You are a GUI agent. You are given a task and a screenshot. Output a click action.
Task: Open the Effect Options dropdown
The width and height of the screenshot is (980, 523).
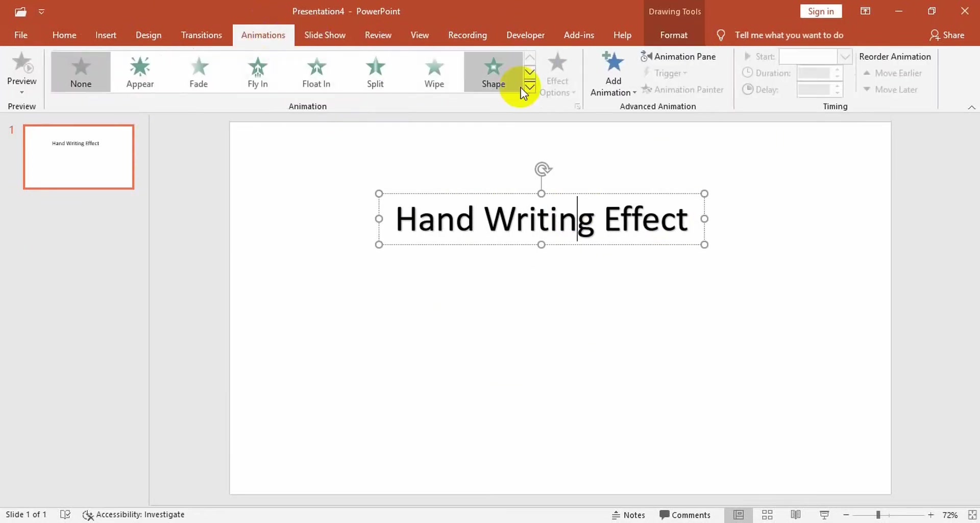point(558,73)
